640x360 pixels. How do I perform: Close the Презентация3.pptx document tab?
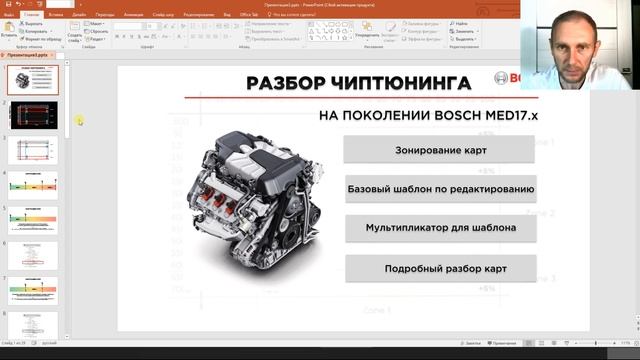[x=52, y=55]
